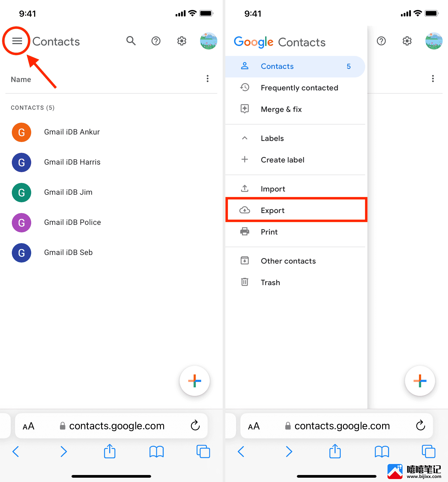Image resolution: width=448 pixels, height=482 pixels.
Task: Tap orange G avatar of Ankur
Action: pyautogui.click(x=22, y=132)
